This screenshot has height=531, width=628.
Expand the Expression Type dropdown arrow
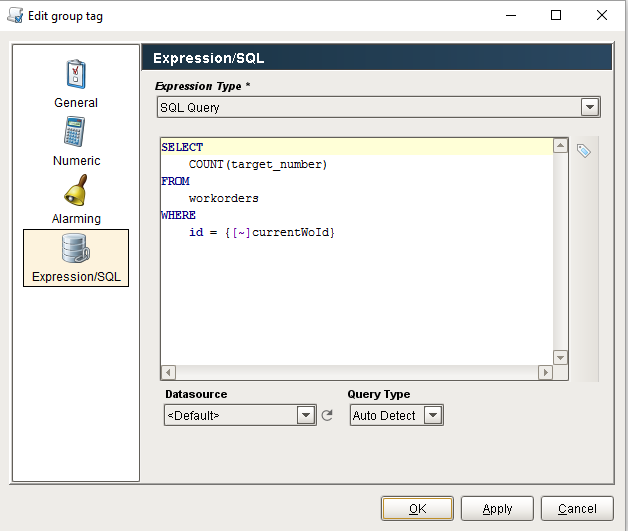[x=590, y=107]
